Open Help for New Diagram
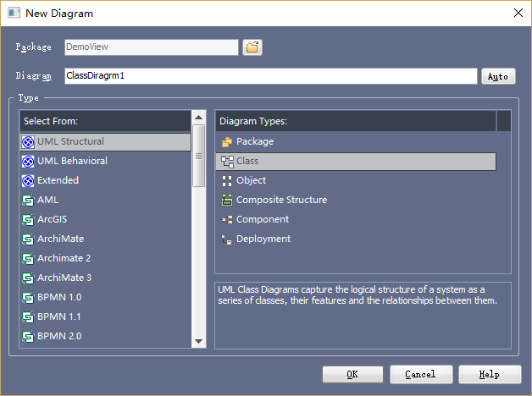The image size is (532, 396). point(490,374)
